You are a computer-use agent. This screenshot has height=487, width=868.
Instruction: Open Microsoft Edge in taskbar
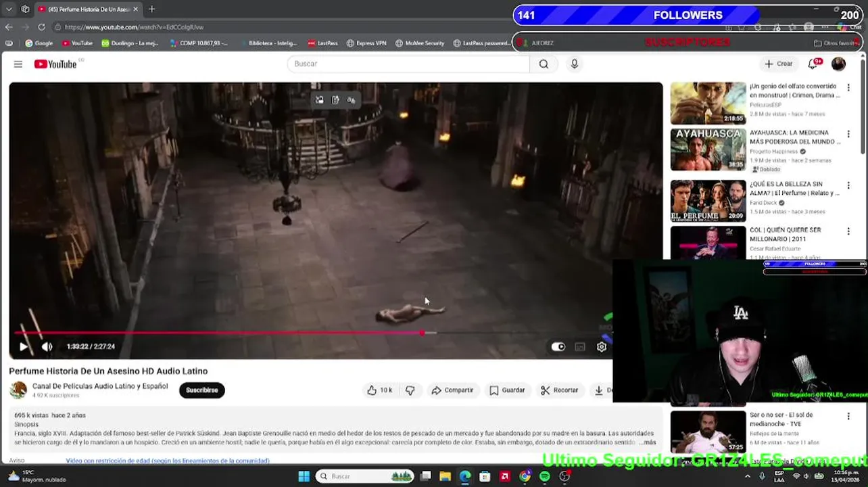(465, 476)
